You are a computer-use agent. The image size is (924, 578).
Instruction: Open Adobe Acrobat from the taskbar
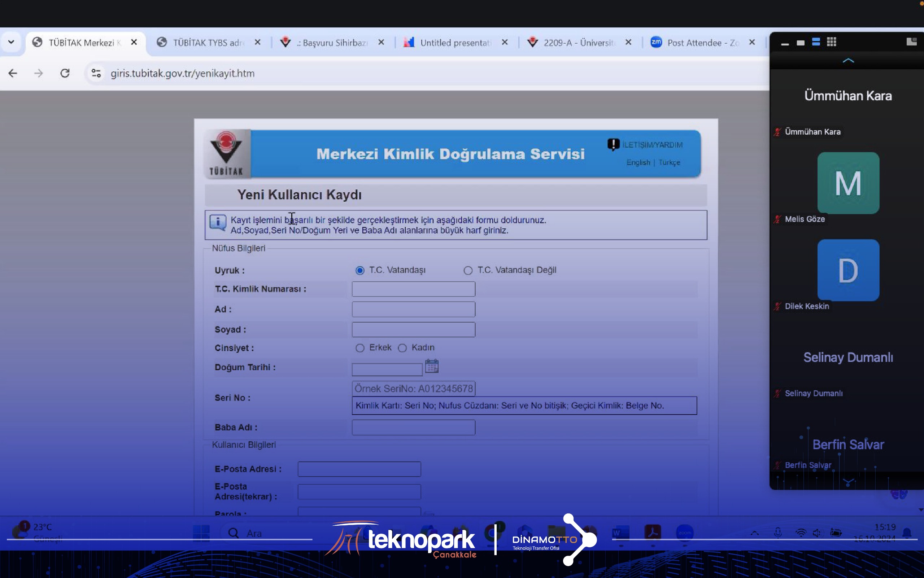[653, 533]
